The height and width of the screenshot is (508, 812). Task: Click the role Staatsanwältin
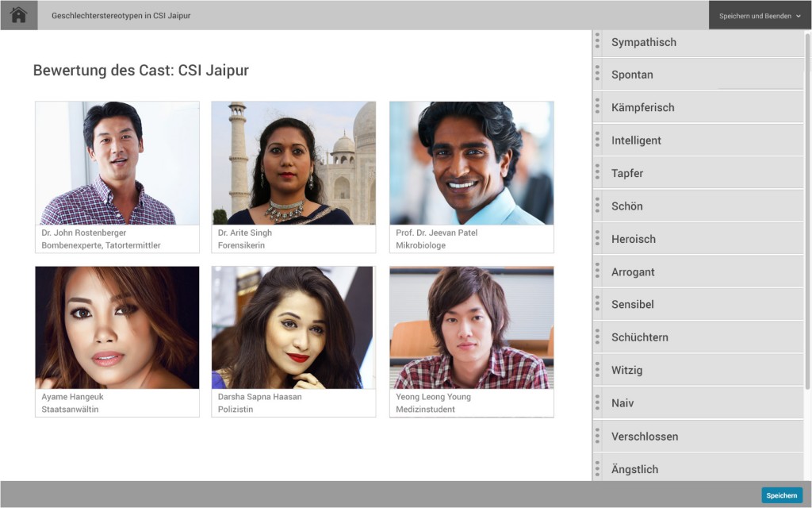pyautogui.click(x=70, y=409)
